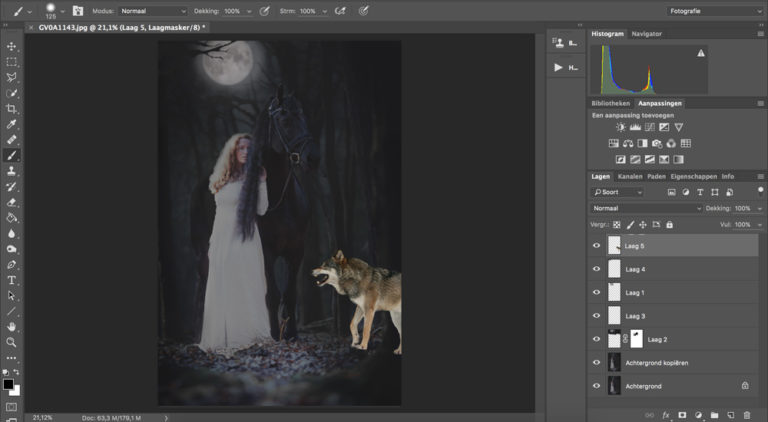Switch to the Kanalen tab
The height and width of the screenshot is (422, 768).
click(x=630, y=176)
